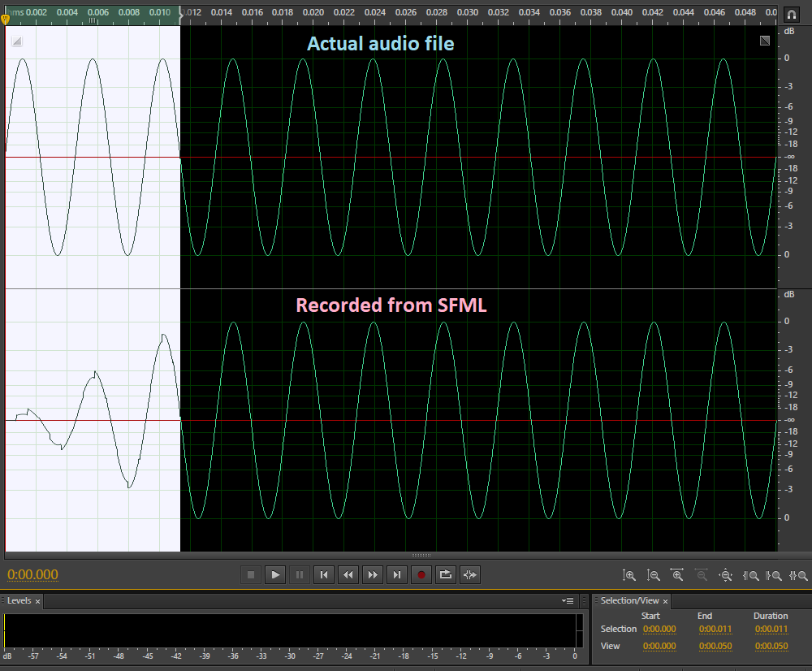Click the Zoom In at In Point icon

[751, 575]
